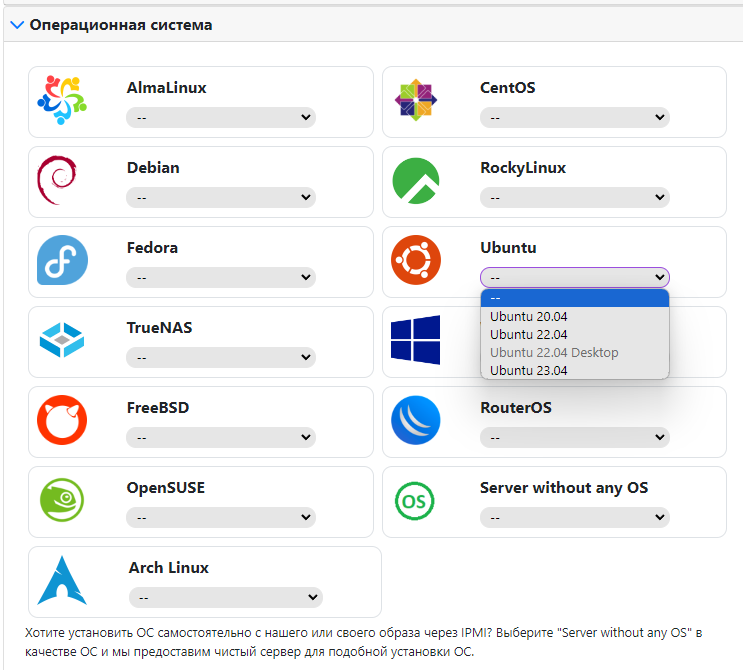Click the Server without any OS title
The image size is (743, 670).
click(x=564, y=488)
